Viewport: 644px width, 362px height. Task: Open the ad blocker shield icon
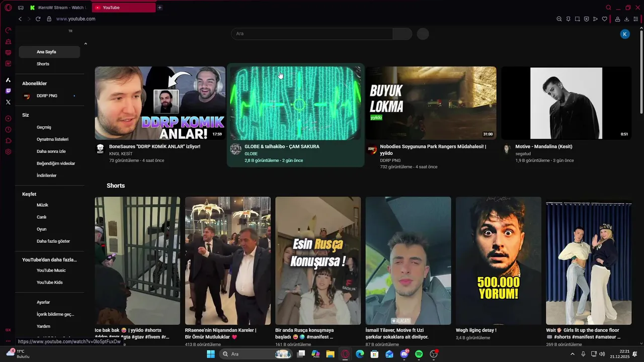[x=586, y=19]
